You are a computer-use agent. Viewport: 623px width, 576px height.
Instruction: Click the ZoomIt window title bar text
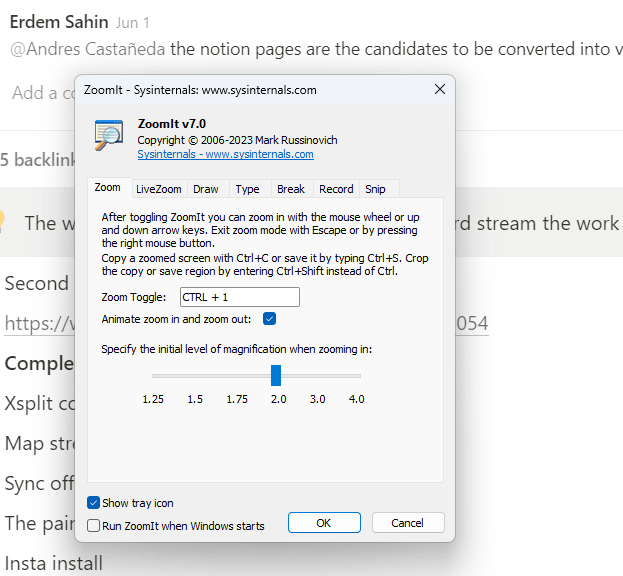point(200,90)
